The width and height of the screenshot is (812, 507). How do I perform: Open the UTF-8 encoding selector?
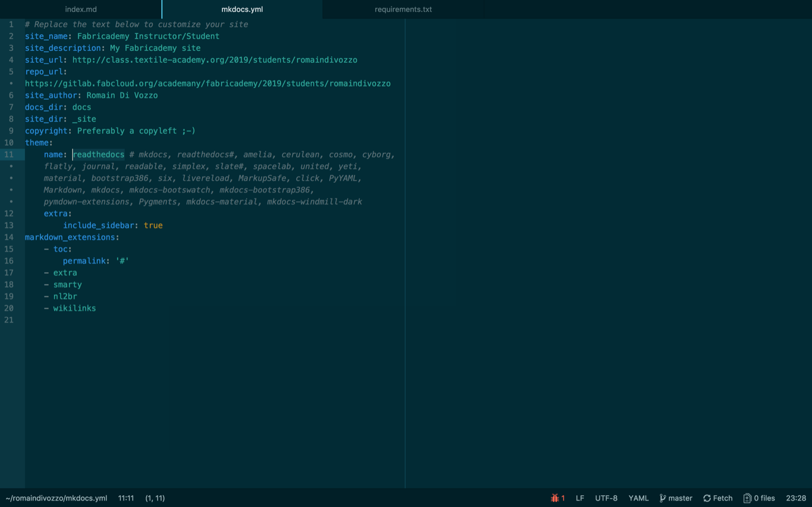point(606,498)
